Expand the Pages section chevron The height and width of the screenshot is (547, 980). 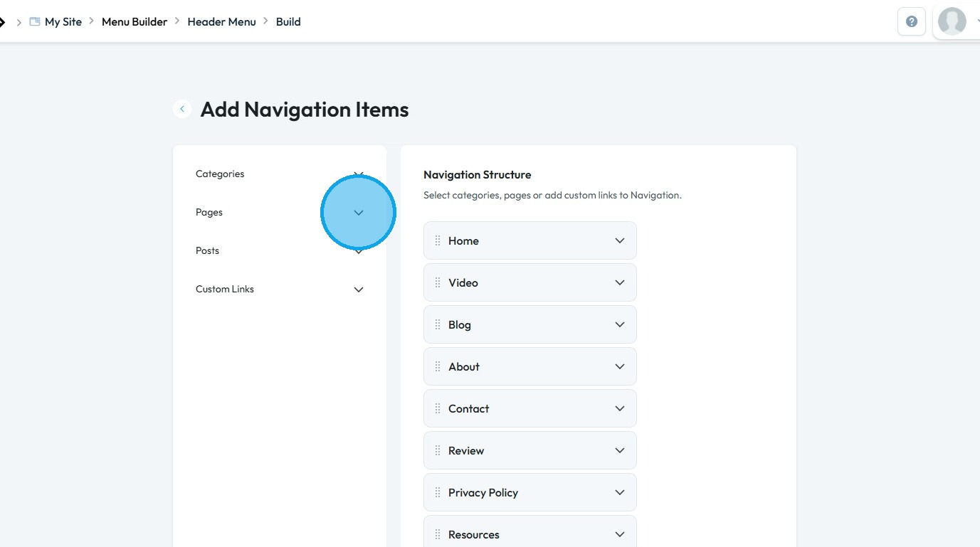tap(359, 213)
